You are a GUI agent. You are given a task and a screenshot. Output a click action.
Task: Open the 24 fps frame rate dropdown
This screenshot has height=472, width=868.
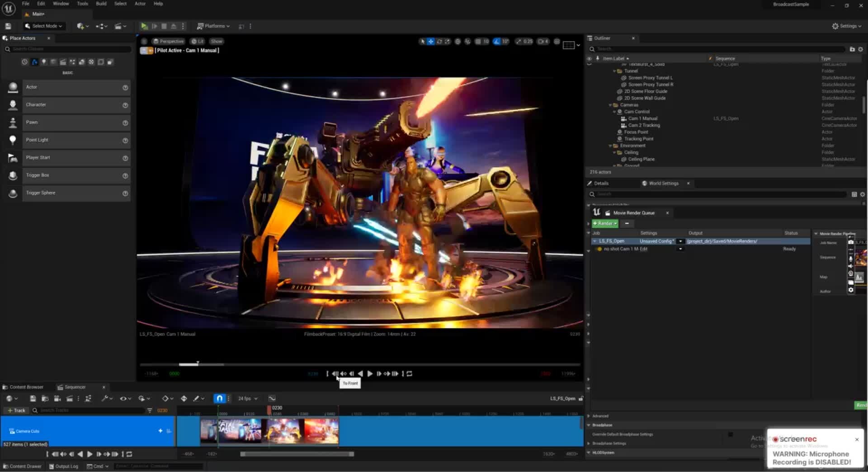(x=246, y=398)
